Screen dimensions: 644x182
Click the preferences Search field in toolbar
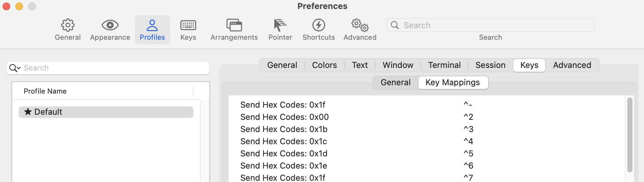(x=490, y=25)
